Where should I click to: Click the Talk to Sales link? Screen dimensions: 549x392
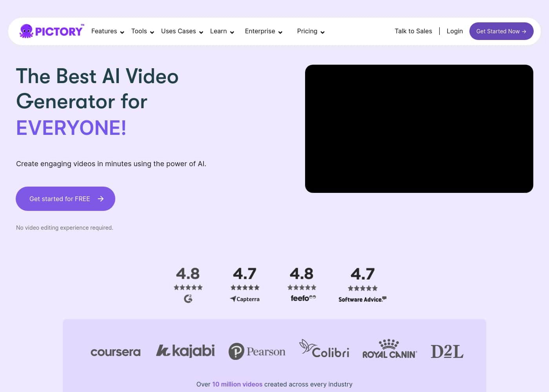pos(413,31)
